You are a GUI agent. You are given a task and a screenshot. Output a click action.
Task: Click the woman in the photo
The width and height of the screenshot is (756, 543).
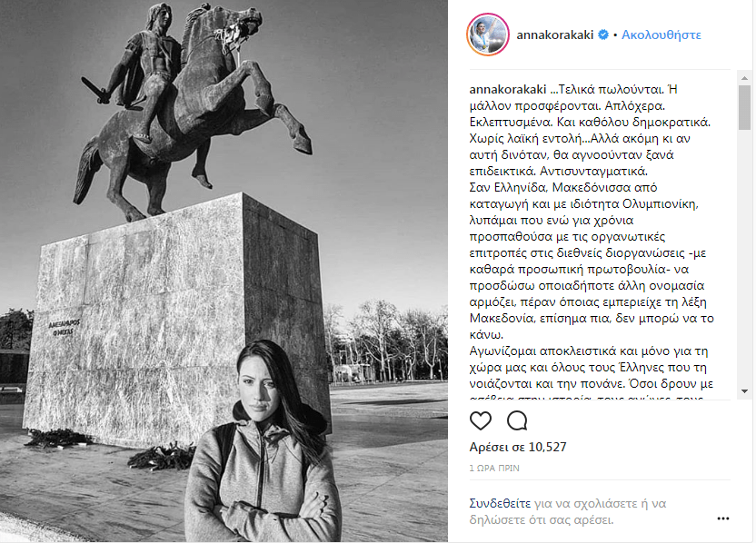(263, 443)
